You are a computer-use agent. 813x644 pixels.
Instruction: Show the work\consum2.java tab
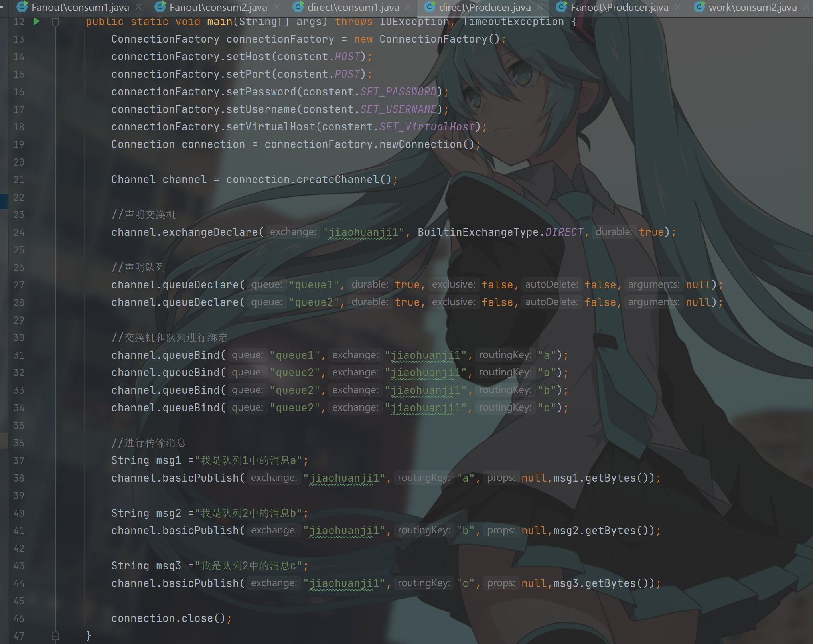click(x=753, y=7)
